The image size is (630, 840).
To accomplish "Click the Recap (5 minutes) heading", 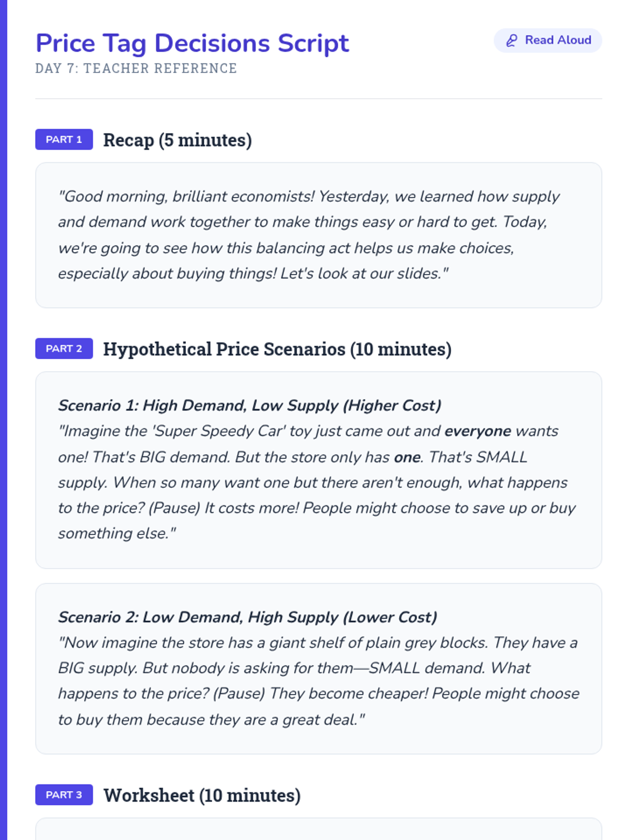I will click(x=177, y=140).
